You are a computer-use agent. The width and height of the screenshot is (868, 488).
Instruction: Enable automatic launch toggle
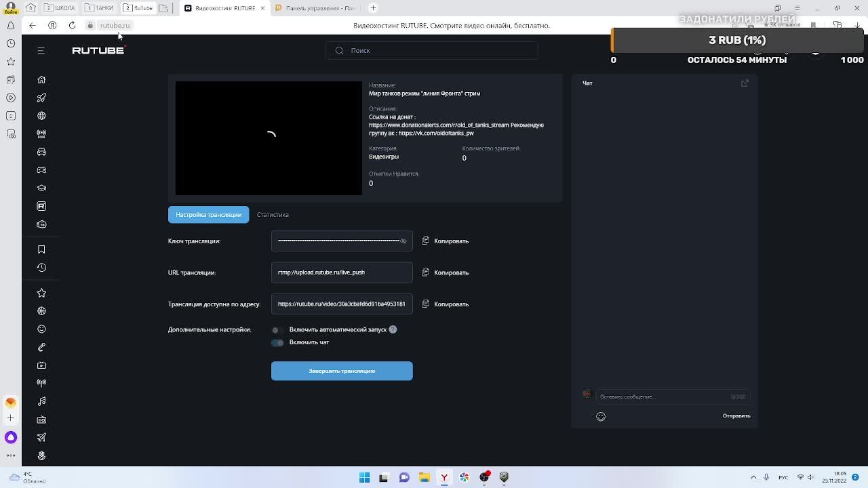(276, 329)
